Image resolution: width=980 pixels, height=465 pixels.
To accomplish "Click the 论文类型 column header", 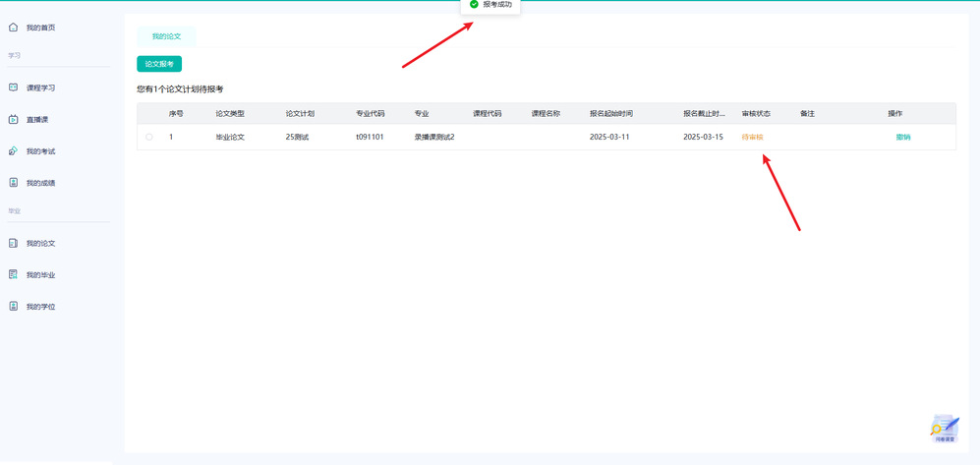I will (x=230, y=113).
